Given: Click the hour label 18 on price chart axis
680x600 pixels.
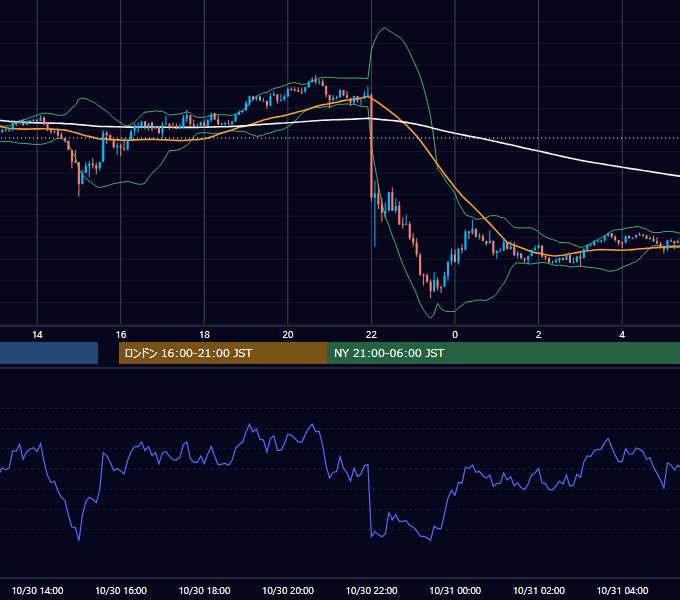Looking at the screenshot, I should (x=204, y=335).
